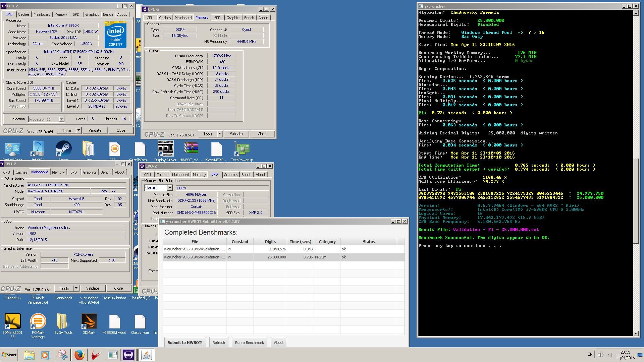644x362 pixels.
Task: Click the console window icon on the taskbar
Action: coord(113,355)
